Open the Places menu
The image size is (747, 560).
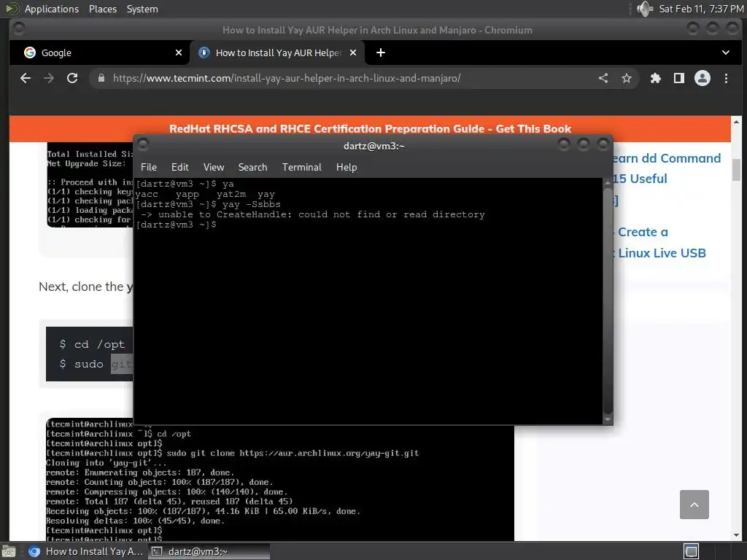click(x=103, y=9)
